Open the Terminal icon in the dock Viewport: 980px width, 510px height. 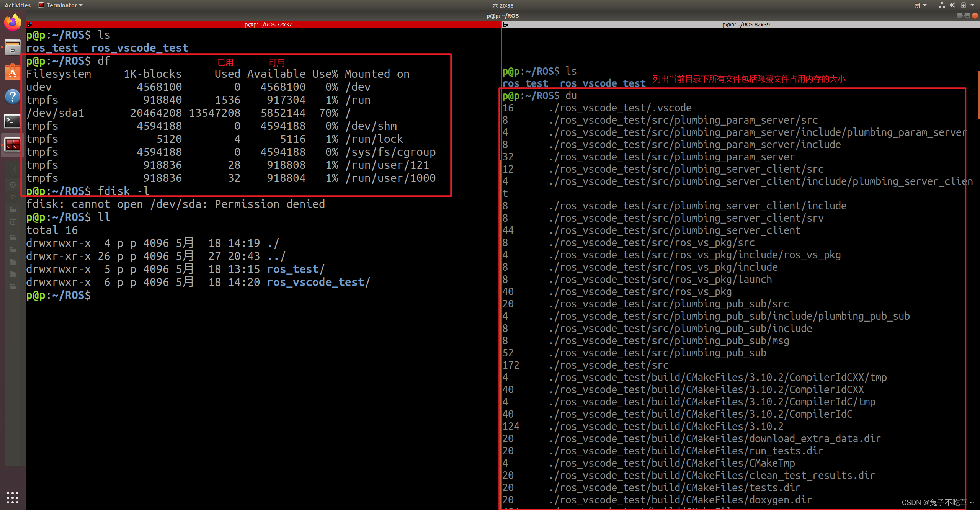(x=13, y=121)
